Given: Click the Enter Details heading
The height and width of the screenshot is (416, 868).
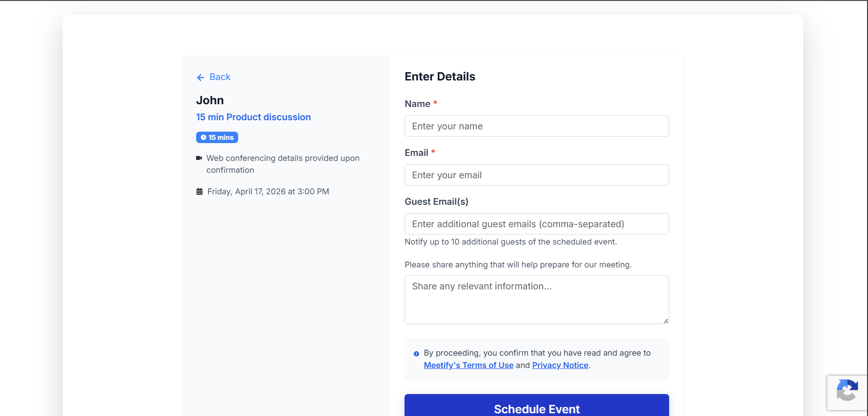Looking at the screenshot, I should coord(439,76).
